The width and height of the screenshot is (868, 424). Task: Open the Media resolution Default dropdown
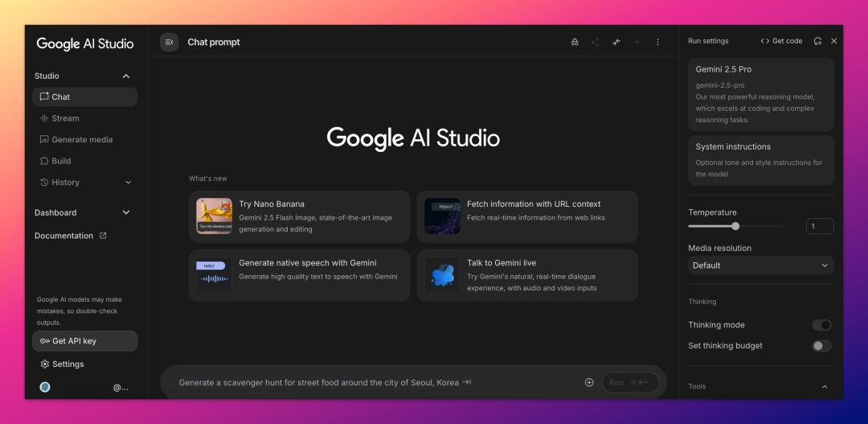(x=760, y=266)
